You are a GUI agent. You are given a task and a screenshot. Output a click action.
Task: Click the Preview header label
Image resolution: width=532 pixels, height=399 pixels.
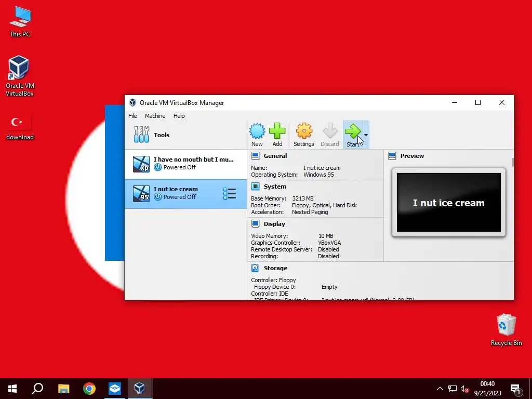[x=412, y=156]
